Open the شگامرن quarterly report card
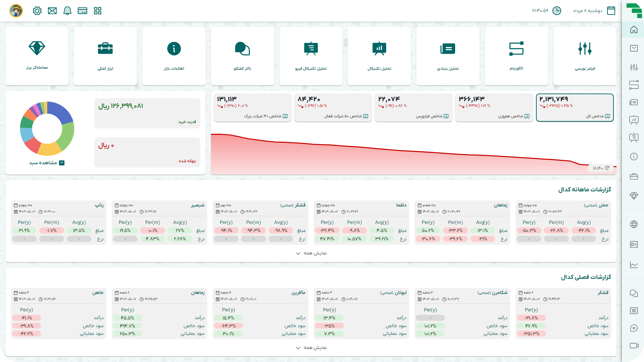Screen dimensions: 644x362 click(462, 313)
